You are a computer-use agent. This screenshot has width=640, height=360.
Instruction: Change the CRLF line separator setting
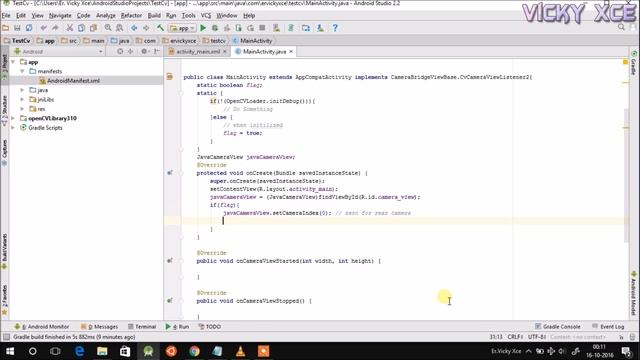point(515,337)
